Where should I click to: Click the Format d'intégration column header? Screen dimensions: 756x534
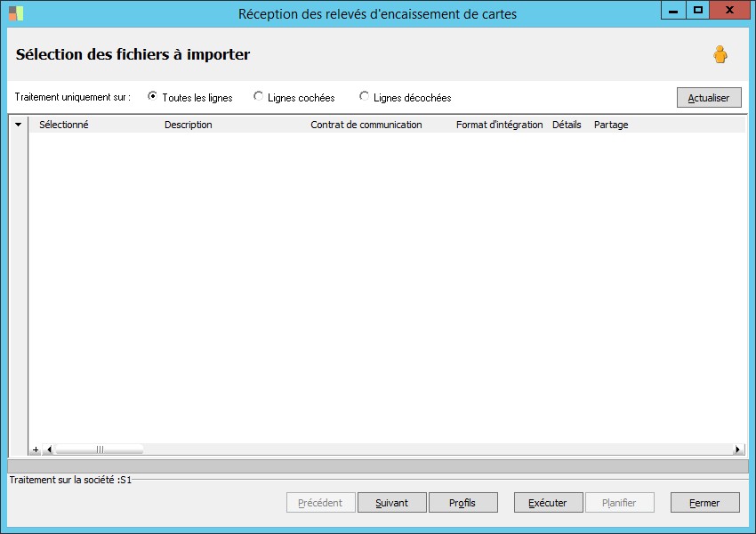500,125
